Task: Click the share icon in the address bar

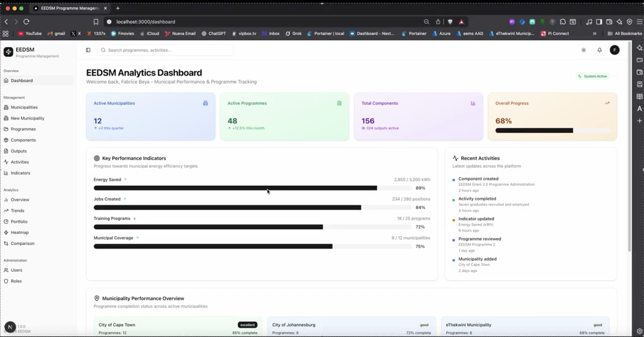Action: click(x=438, y=22)
